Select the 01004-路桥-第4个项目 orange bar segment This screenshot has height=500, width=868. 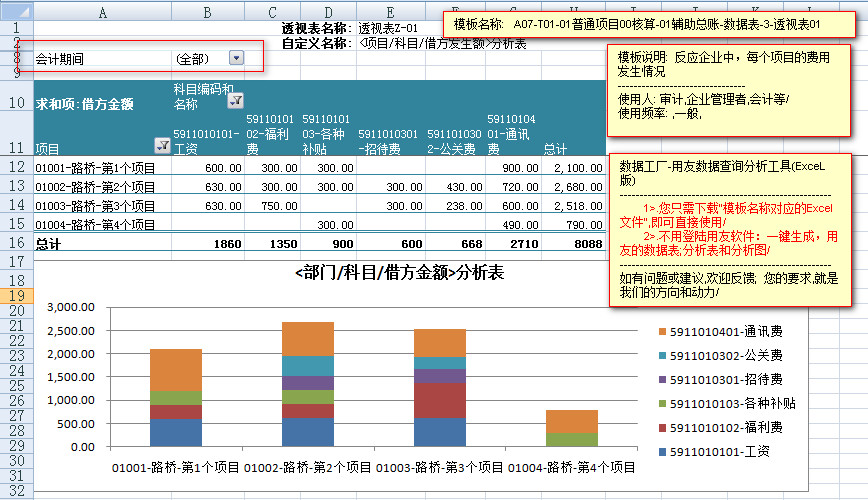click(x=572, y=421)
